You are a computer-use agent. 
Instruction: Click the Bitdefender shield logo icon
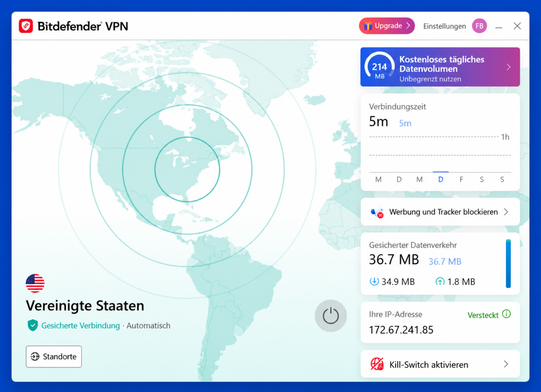26,26
